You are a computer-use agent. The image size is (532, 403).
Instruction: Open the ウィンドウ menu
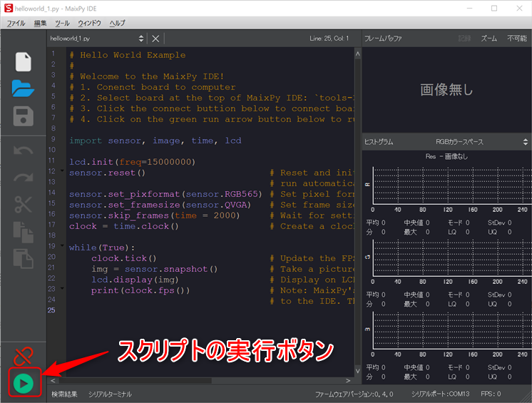(x=90, y=23)
